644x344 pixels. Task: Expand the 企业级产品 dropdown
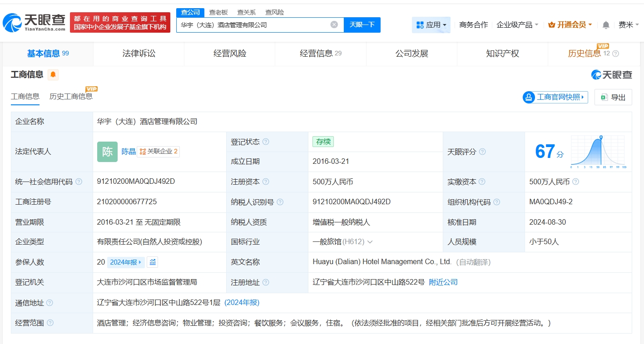coord(517,25)
